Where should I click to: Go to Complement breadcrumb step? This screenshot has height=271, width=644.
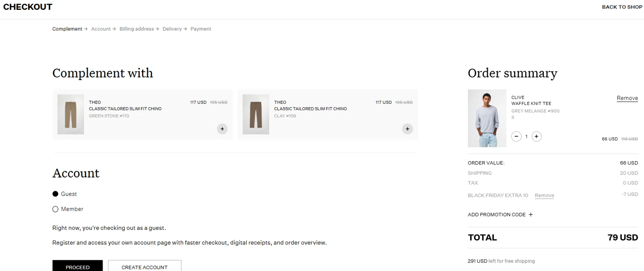coord(67,29)
